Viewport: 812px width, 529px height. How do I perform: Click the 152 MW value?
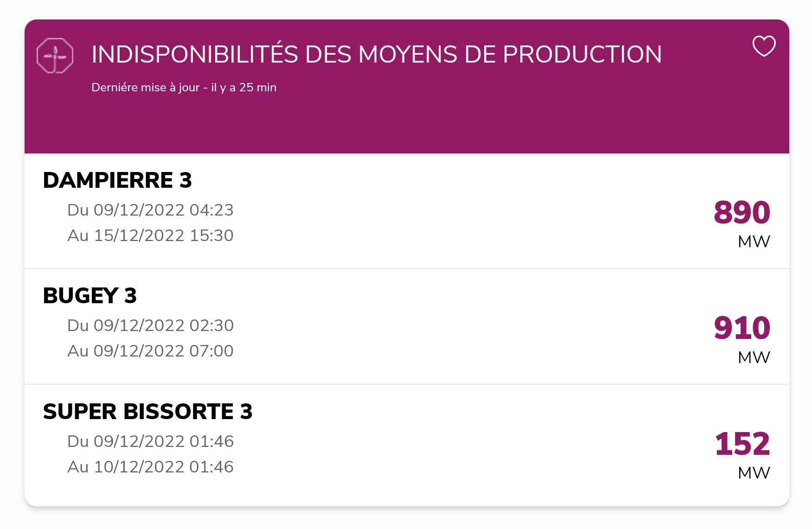point(742,444)
